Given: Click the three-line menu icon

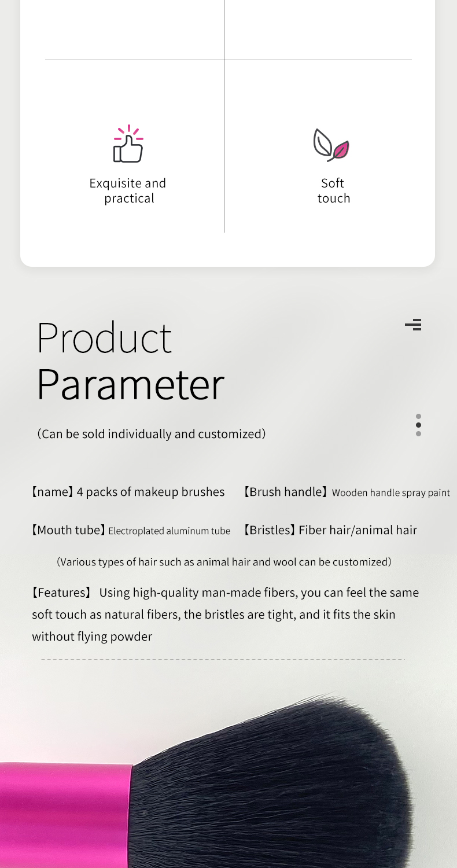Looking at the screenshot, I should [x=413, y=325].
